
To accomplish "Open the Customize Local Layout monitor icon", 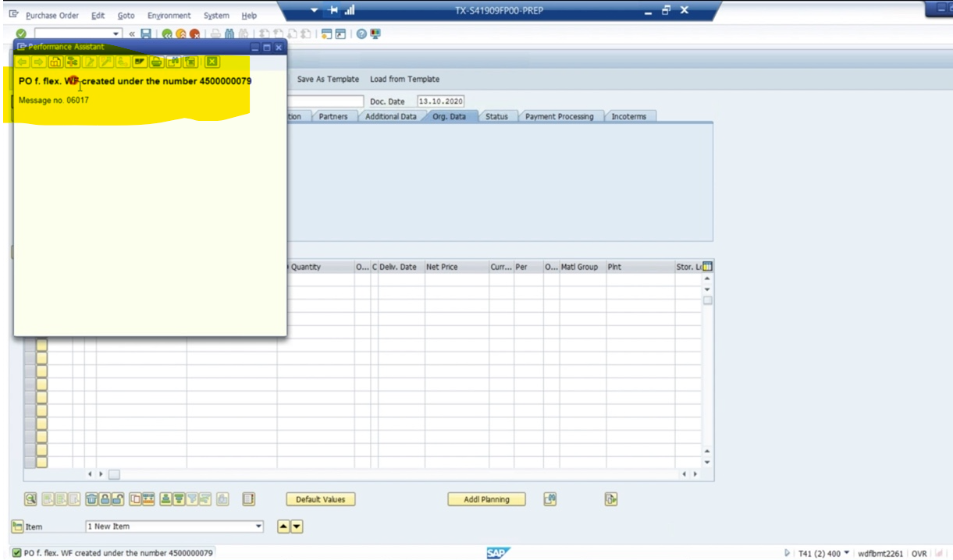I will 374,34.
